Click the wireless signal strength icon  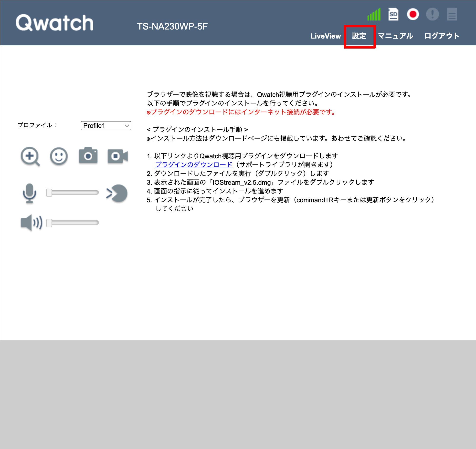pos(374,15)
